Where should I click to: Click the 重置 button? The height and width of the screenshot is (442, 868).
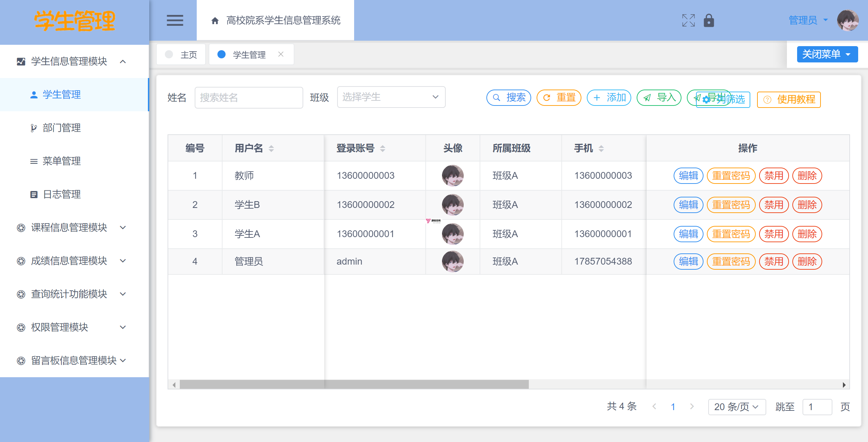pyautogui.click(x=559, y=98)
